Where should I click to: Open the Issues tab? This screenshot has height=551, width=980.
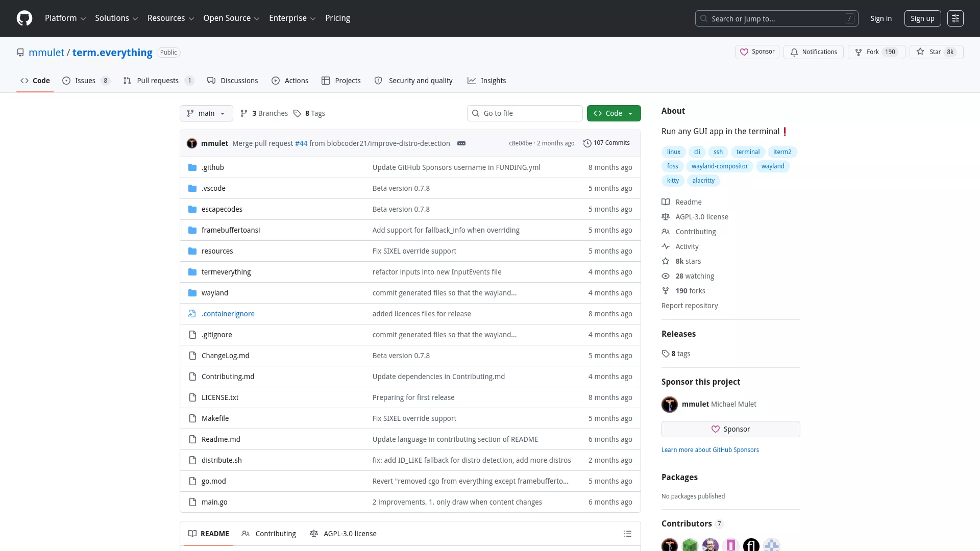click(x=86, y=81)
